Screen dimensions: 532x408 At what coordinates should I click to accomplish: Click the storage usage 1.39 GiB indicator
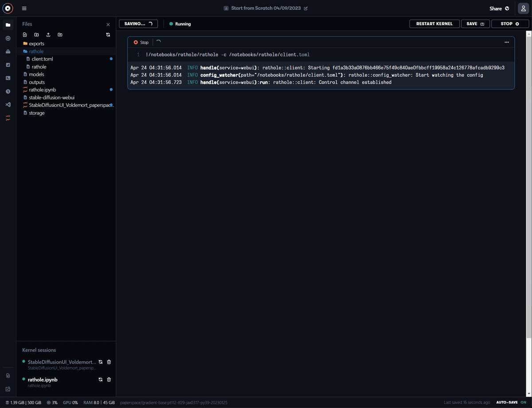tap(23, 402)
